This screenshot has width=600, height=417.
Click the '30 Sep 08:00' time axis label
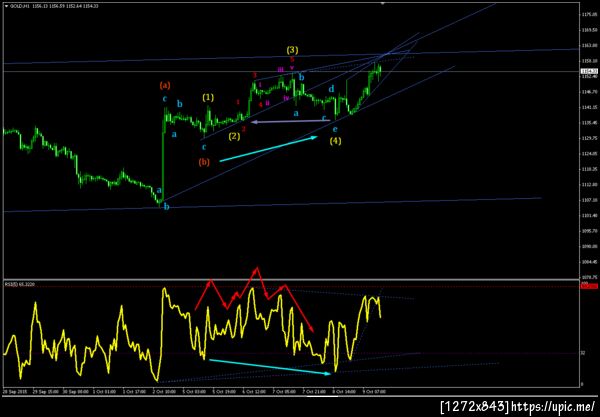tap(76, 392)
